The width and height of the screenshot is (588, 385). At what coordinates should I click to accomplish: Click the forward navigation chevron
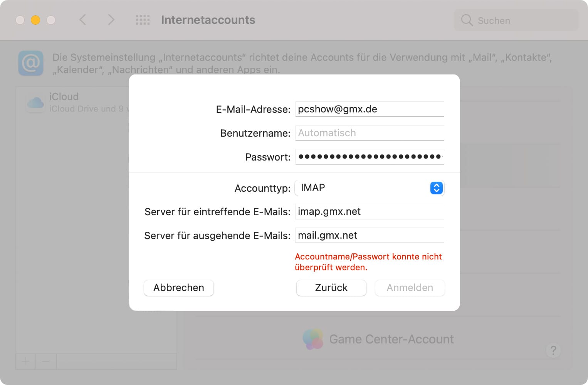(x=111, y=20)
